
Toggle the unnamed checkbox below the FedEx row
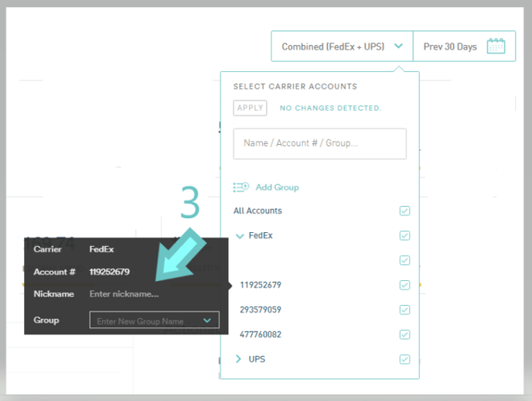click(404, 260)
